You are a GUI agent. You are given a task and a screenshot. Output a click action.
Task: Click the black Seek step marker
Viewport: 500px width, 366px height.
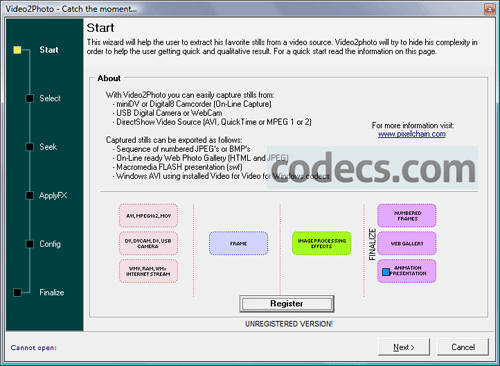coord(30,147)
